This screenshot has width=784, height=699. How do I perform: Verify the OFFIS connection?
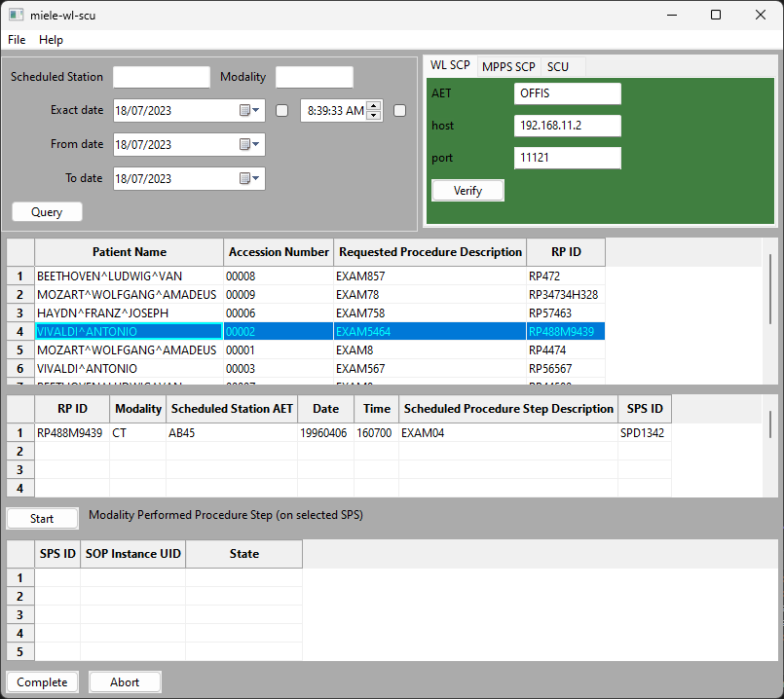click(467, 190)
